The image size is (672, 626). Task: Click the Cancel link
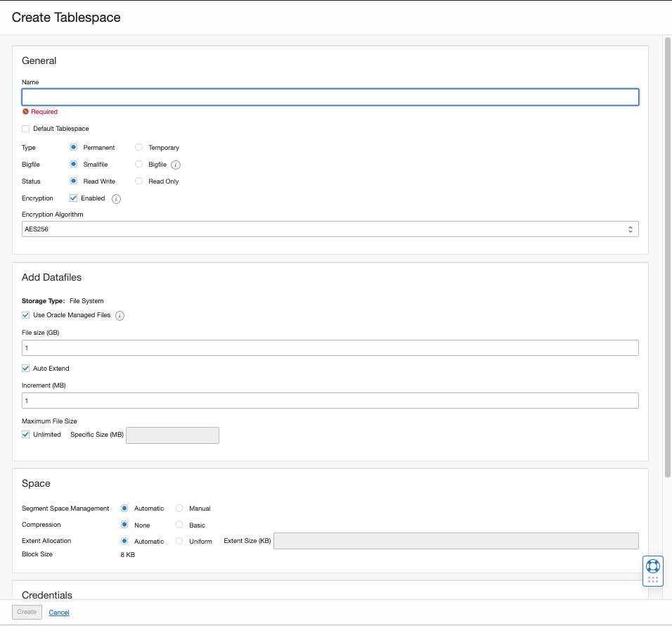(59, 613)
